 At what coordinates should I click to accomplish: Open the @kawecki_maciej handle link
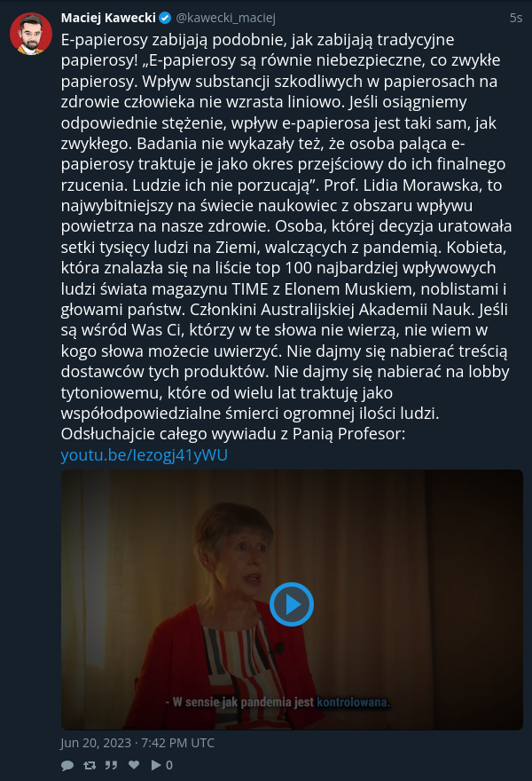click(225, 18)
